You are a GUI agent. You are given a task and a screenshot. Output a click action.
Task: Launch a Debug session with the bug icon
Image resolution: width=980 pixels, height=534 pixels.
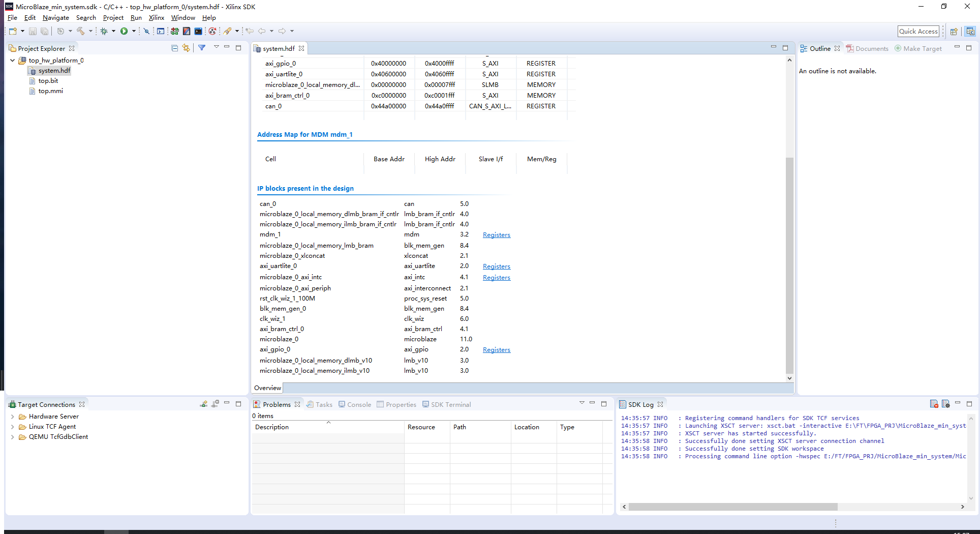click(x=104, y=31)
